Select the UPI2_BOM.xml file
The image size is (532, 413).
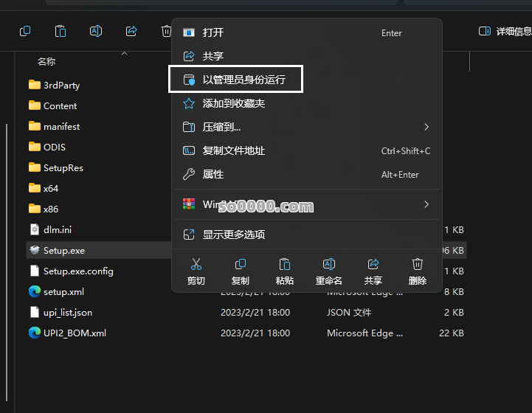(74, 333)
